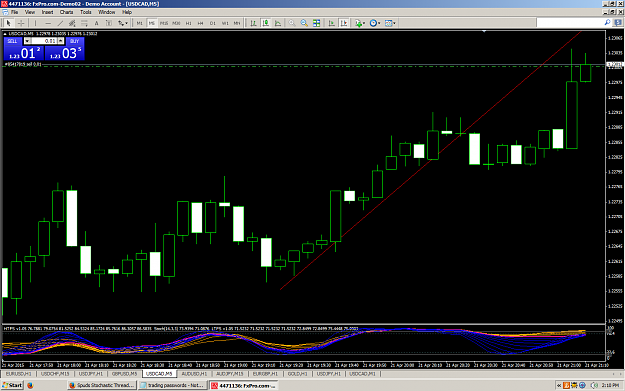
Task: Switch to the GBPUSD,M5 chart tab
Action: [x=124, y=374]
